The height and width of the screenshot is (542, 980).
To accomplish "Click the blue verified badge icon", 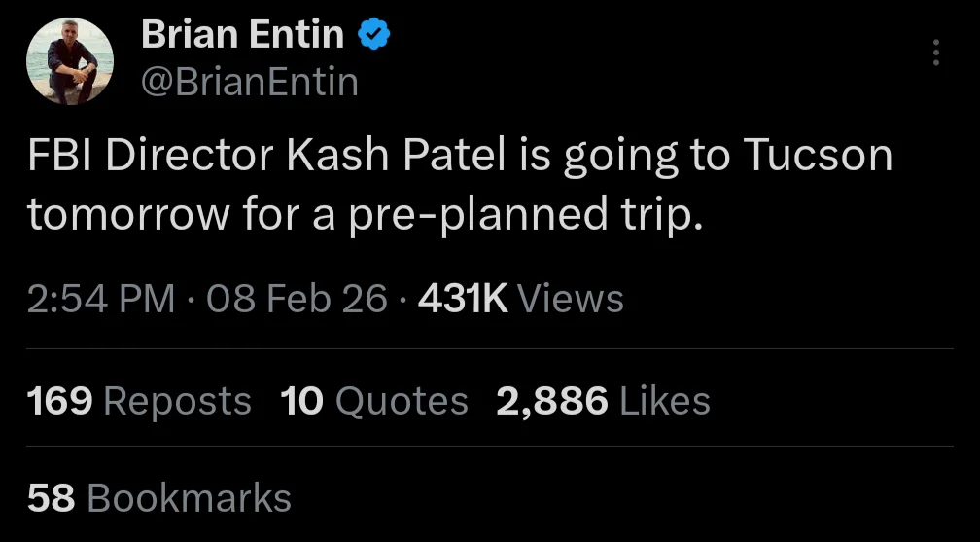I will tap(374, 36).
